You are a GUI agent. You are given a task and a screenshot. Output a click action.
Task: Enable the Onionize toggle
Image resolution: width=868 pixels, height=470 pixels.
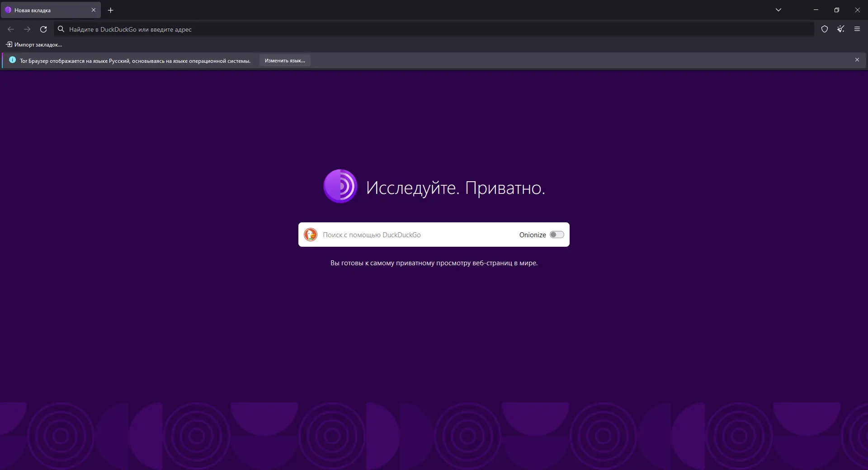pyautogui.click(x=557, y=235)
